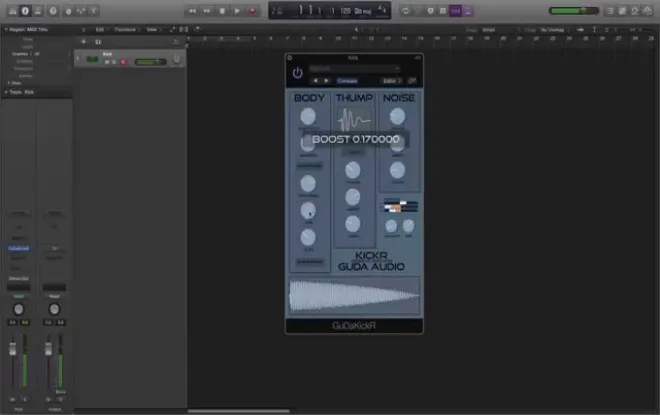Adjust the Kick track header volume slider
660x415 pixels.
[150, 62]
